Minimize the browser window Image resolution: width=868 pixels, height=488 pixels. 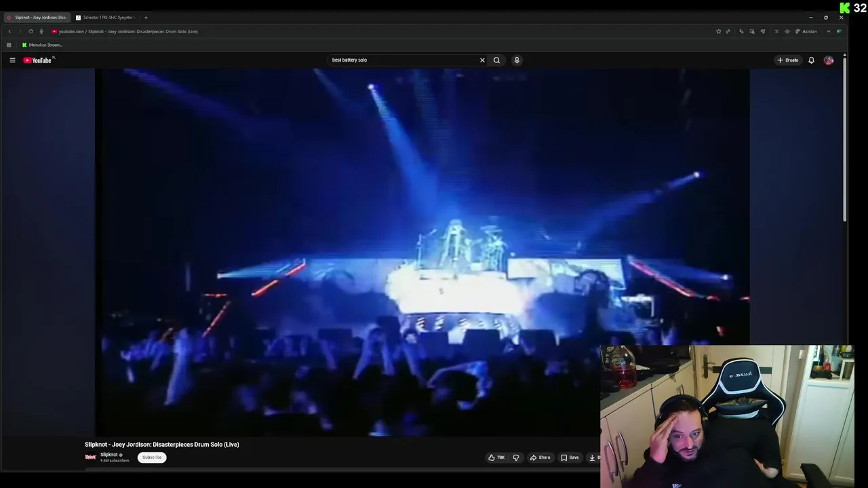tap(810, 18)
